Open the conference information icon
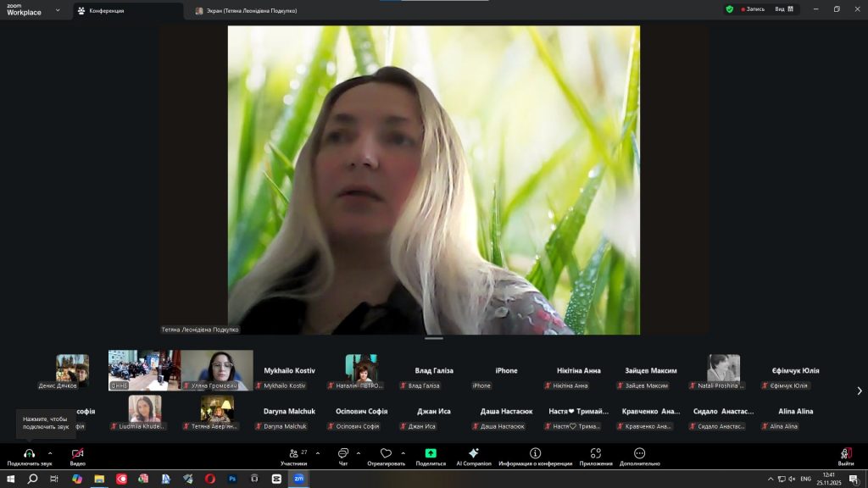Screen dimensions: 868x488 tap(536, 454)
